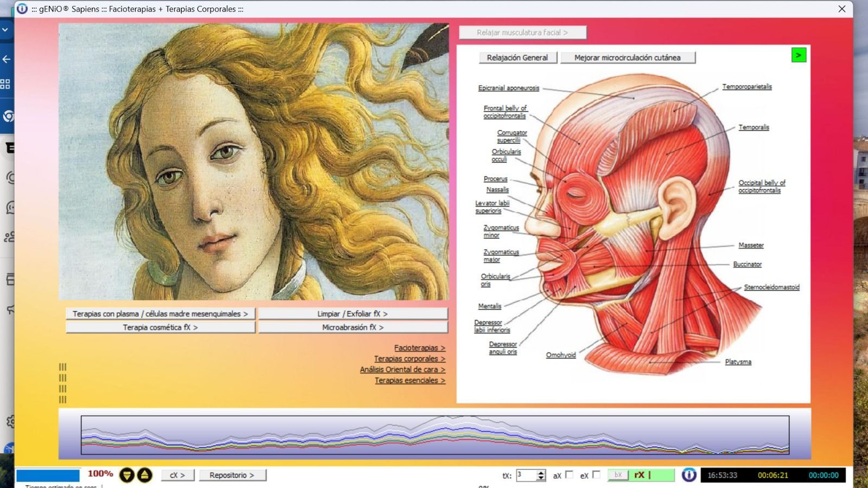The image size is (868, 488).
Task: Open the cX > button
Action: (x=177, y=475)
